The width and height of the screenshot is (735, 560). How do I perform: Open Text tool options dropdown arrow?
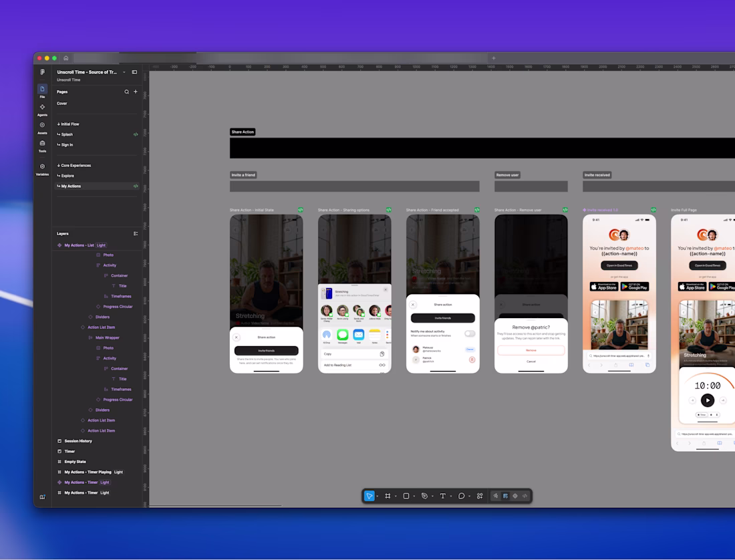click(451, 497)
